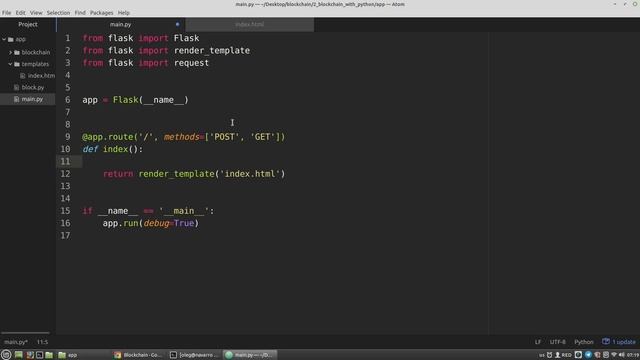Image resolution: width=640 pixels, height=360 pixels.
Task: Click the modified dot on main.py tab
Action: [178, 24]
